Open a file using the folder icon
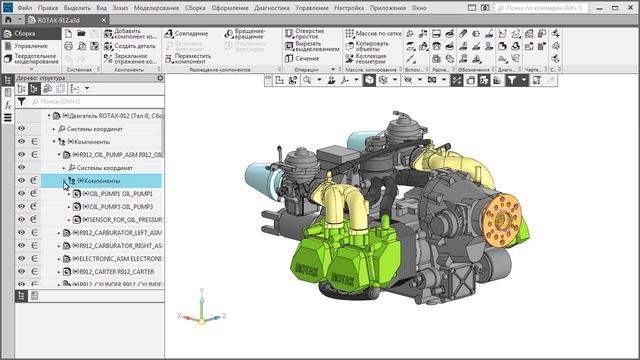640x360 pixels. (81, 33)
